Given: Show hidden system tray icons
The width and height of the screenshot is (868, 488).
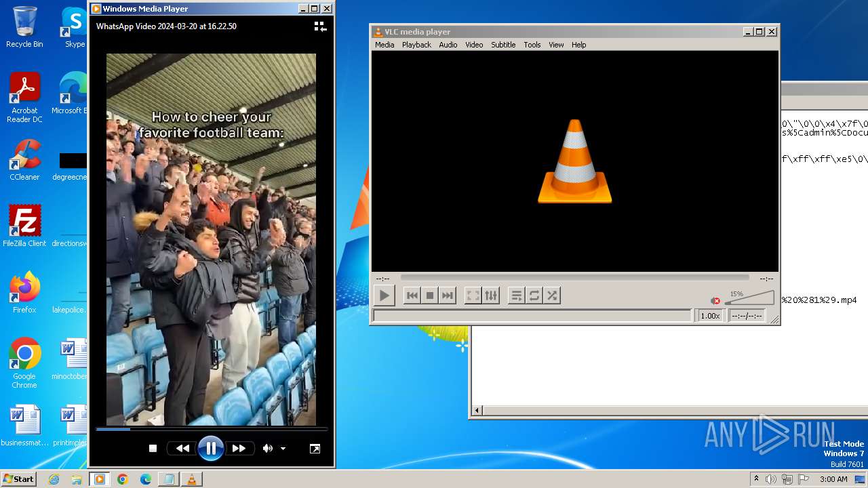Looking at the screenshot, I should (756, 479).
